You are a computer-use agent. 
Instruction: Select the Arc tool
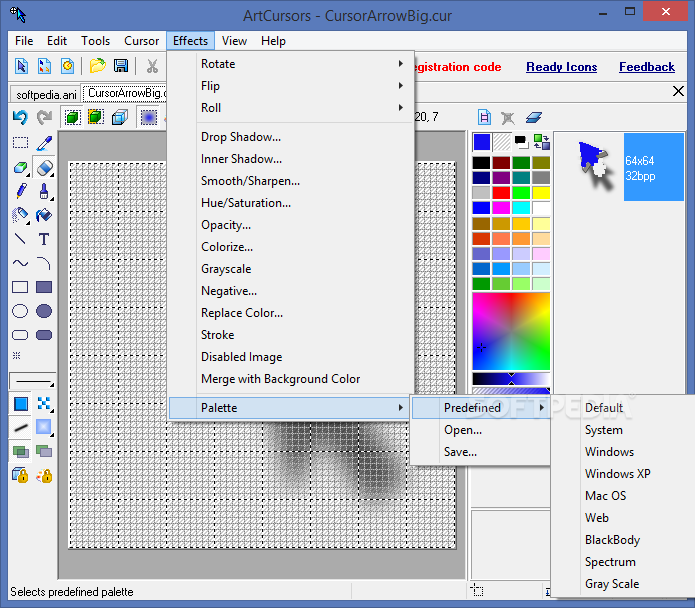coord(44,263)
